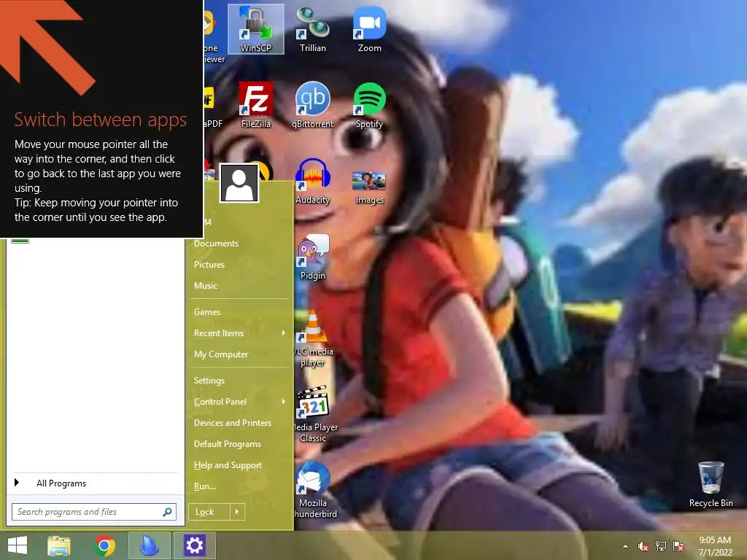747x560 pixels.
Task: Select Run... in the start menu
Action: click(x=205, y=486)
